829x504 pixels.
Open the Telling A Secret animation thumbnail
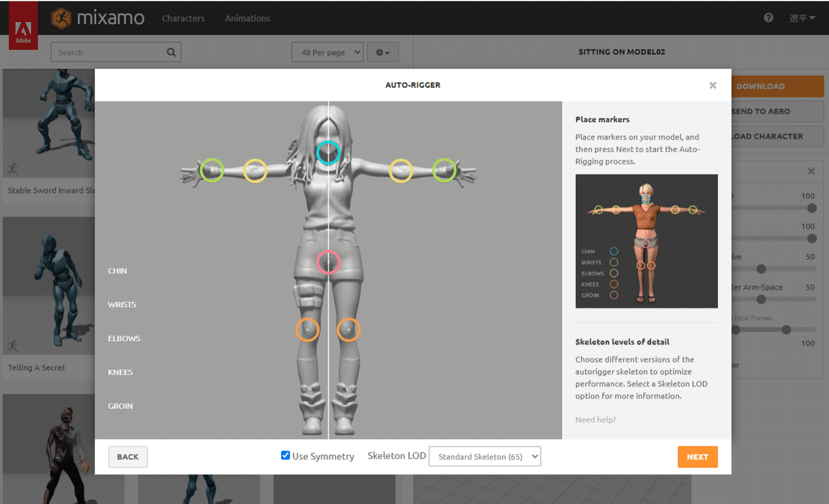48,285
